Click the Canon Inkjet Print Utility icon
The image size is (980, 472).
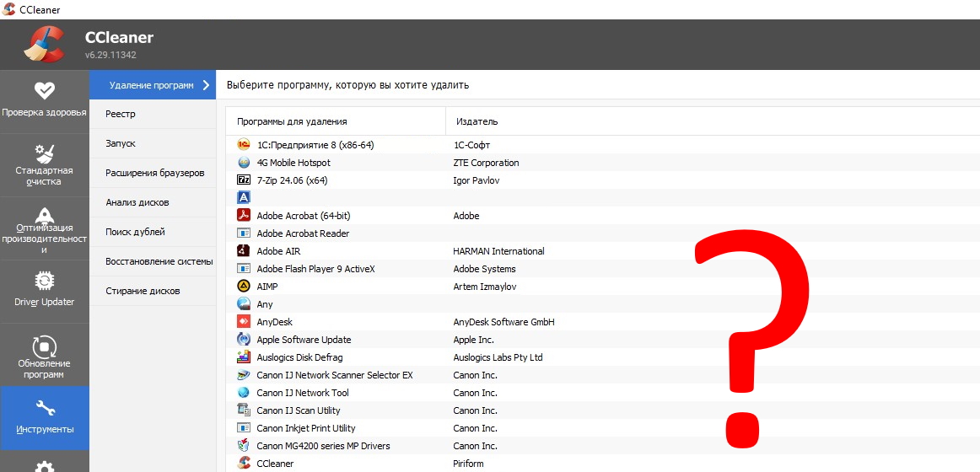coord(244,428)
